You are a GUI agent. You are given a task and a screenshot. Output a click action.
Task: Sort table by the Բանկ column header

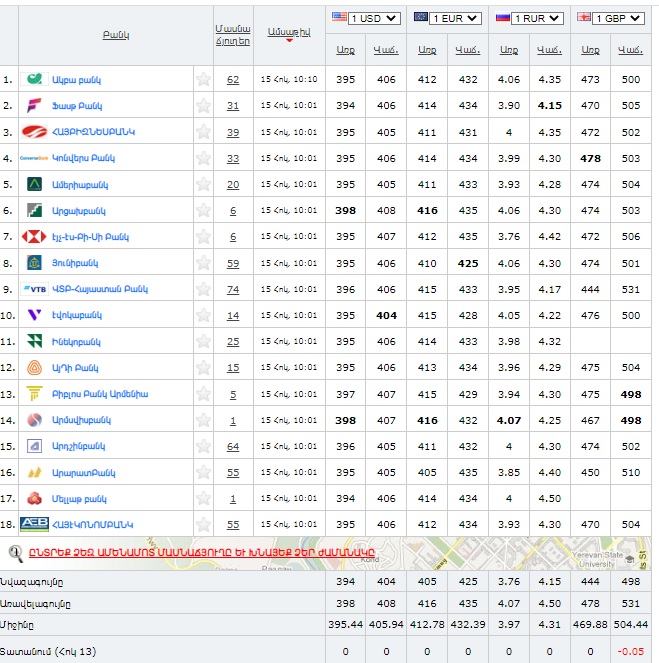tap(116, 35)
